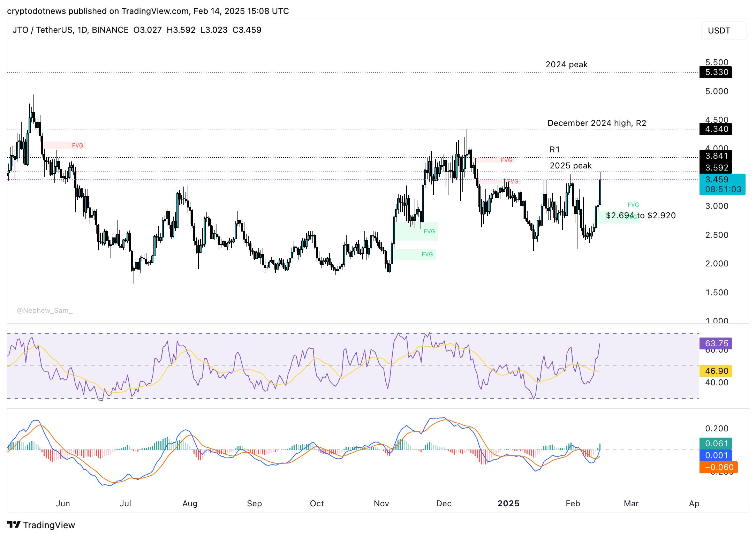Image resolution: width=756 pixels, height=537 pixels.
Task: Click the 3.841 R1 price label
Action: coord(716,156)
